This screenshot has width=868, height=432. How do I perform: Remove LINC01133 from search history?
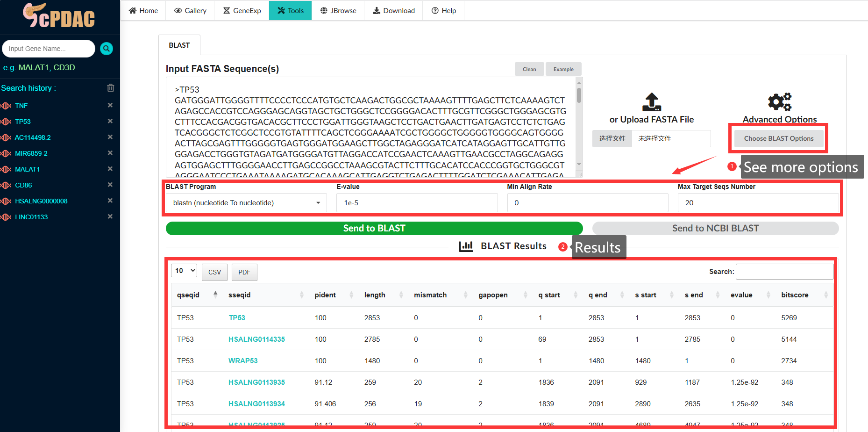coord(110,216)
